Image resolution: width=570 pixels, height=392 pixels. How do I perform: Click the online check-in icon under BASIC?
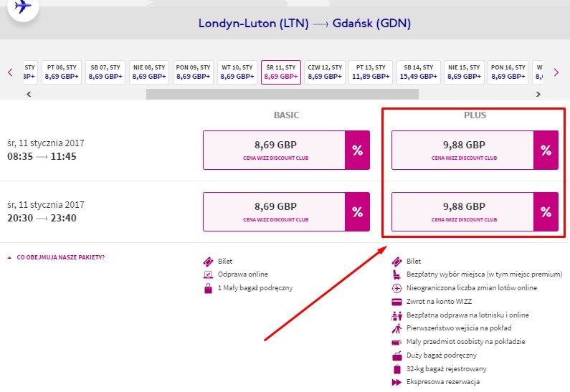click(x=208, y=274)
